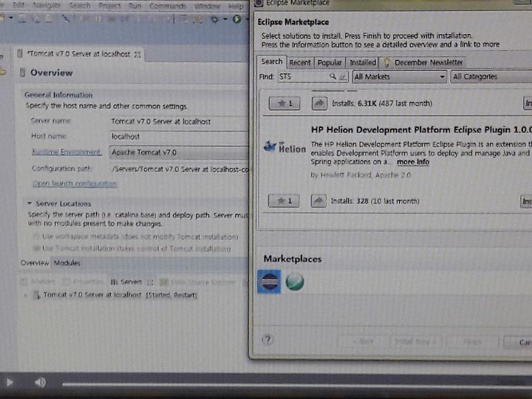Open the Help menu
Screen dimensions: 532x399
click(236, 6)
